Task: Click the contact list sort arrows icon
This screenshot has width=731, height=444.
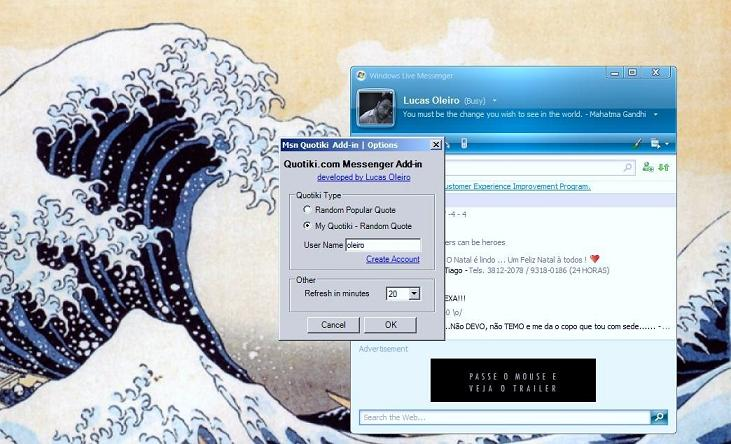Action: point(664,167)
